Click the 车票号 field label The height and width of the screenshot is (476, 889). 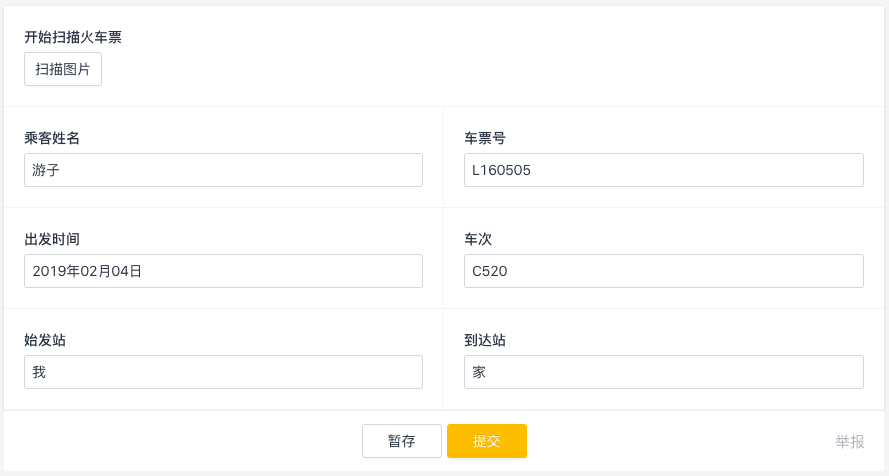point(485,138)
